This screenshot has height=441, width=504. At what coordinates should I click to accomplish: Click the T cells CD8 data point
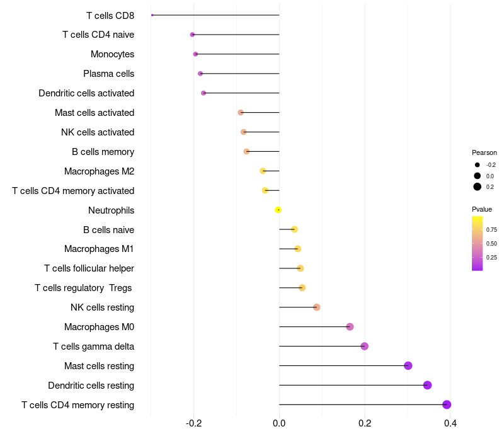click(152, 15)
